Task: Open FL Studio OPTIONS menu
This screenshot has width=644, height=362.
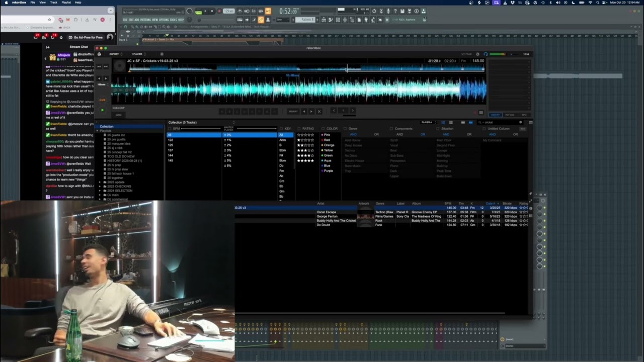Action: (164, 20)
